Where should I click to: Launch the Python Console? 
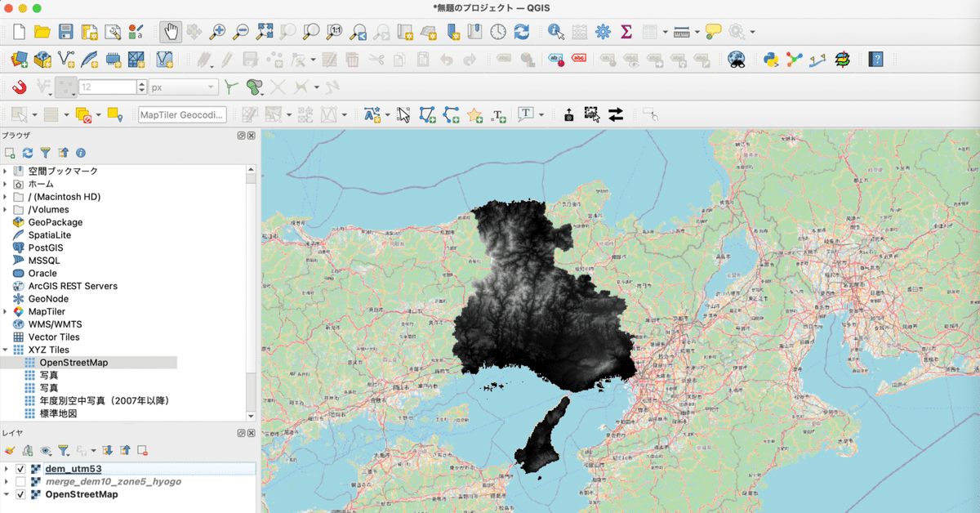tap(771, 59)
